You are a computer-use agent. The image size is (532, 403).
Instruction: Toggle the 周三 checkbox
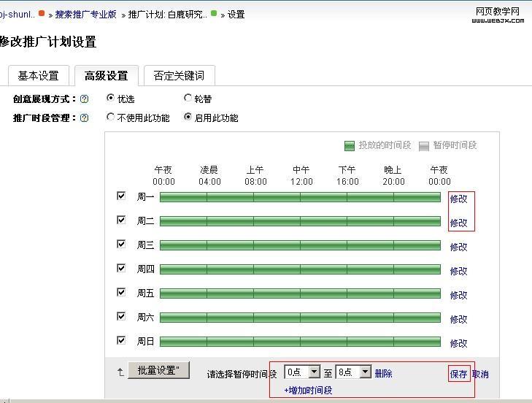click(121, 244)
